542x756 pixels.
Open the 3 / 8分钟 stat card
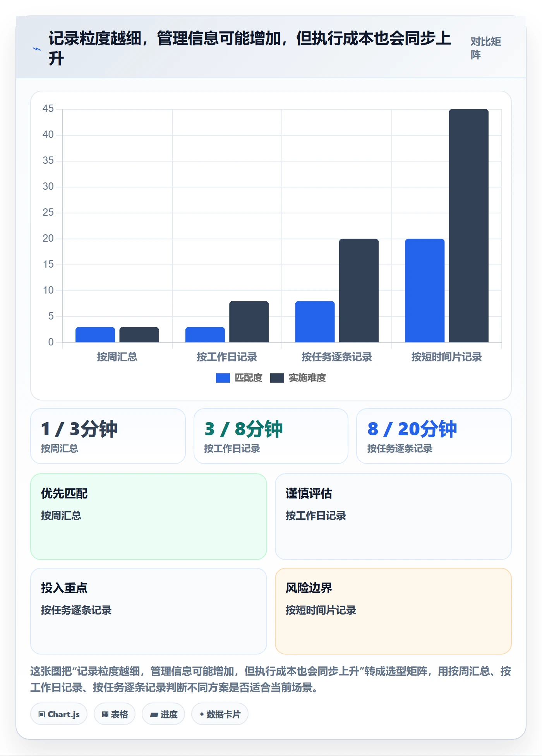tap(271, 436)
